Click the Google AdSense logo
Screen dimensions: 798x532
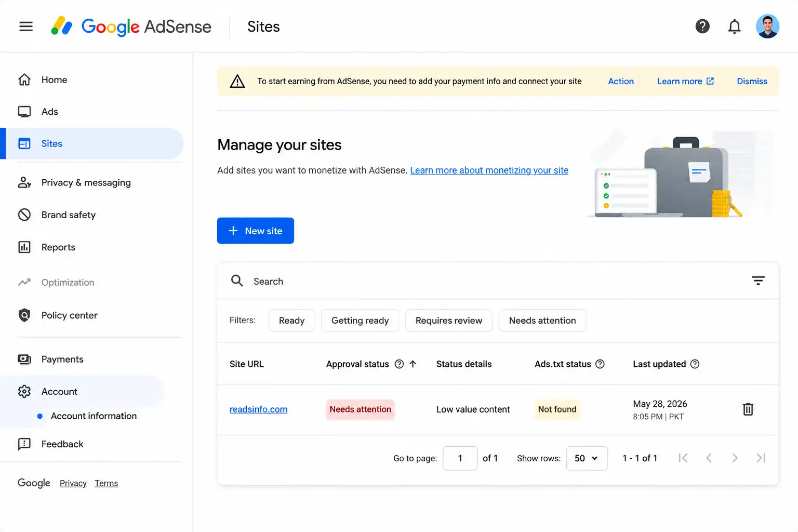(131, 26)
